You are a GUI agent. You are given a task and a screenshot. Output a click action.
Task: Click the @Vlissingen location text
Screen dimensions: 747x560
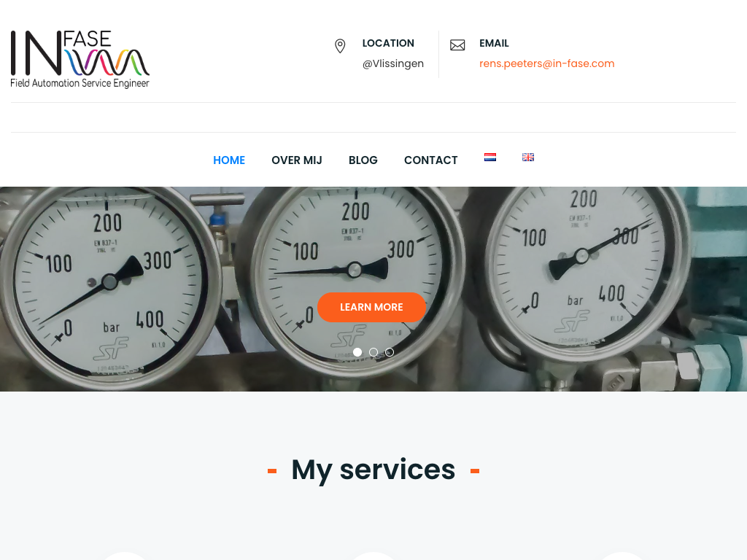click(x=393, y=63)
